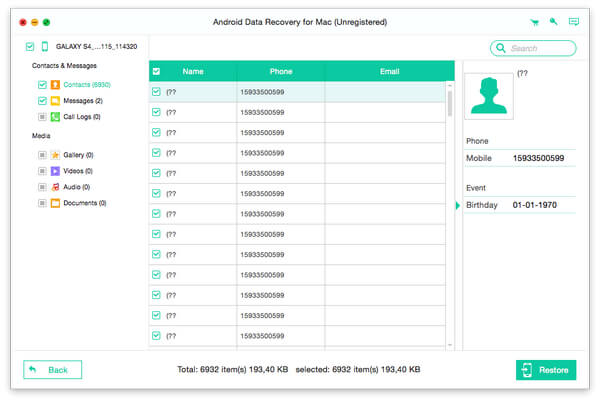Click the phone device icon

point(45,46)
